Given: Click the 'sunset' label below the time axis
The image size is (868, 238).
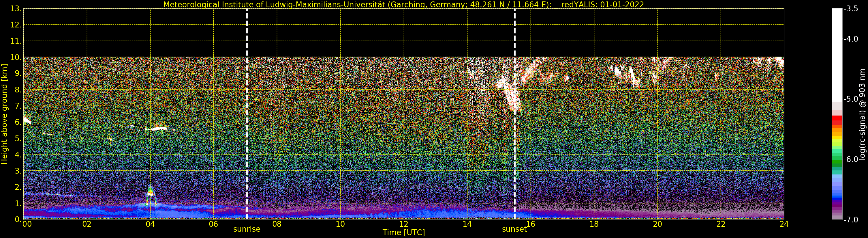Looking at the screenshot, I should [x=514, y=229].
